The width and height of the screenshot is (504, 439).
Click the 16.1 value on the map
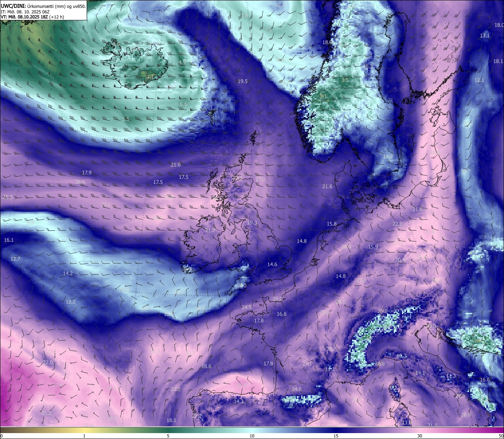pyautogui.click(x=9, y=240)
